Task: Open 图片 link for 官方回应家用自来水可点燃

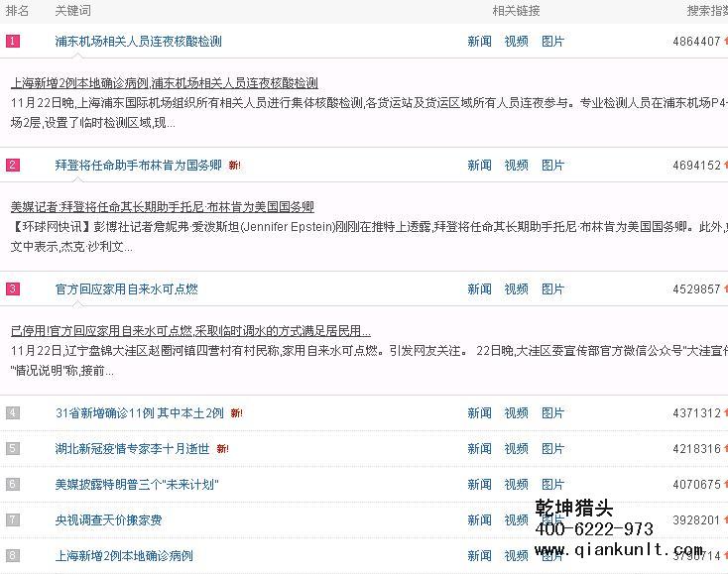Action: pyautogui.click(x=552, y=289)
